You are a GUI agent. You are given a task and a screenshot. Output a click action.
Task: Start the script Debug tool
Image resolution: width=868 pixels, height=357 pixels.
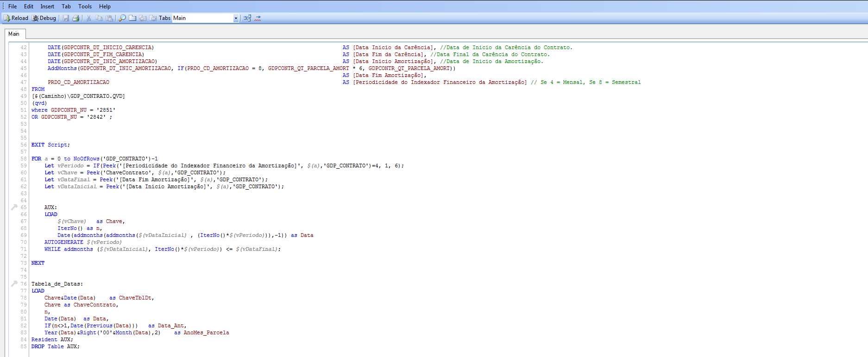click(x=44, y=18)
